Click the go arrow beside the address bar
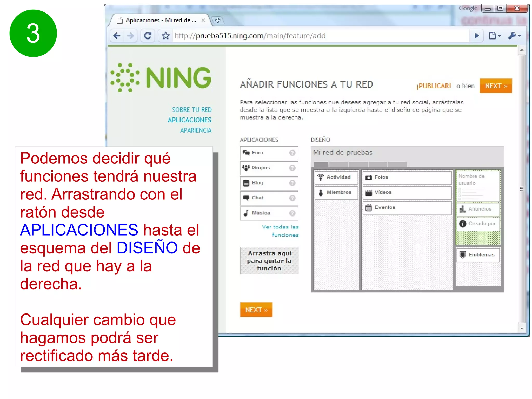This screenshot has width=532, height=399. point(477,36)
